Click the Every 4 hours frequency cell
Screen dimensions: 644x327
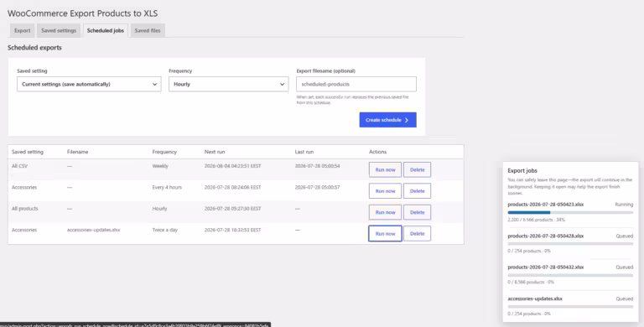tap(167, 187)
